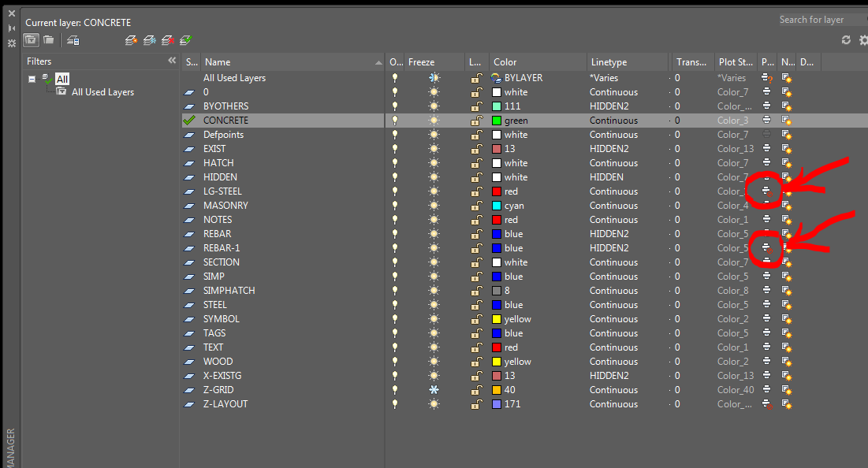Open the Layer States Manager icon

point(73,40)
